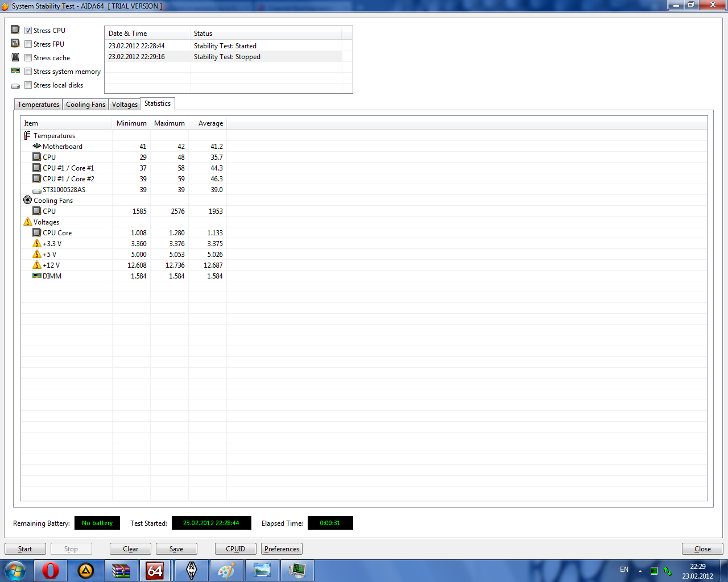Click the +5 V warning icon
Viewport: 728px width, 582px height.
pyautogui.click(x=37, y=254)
